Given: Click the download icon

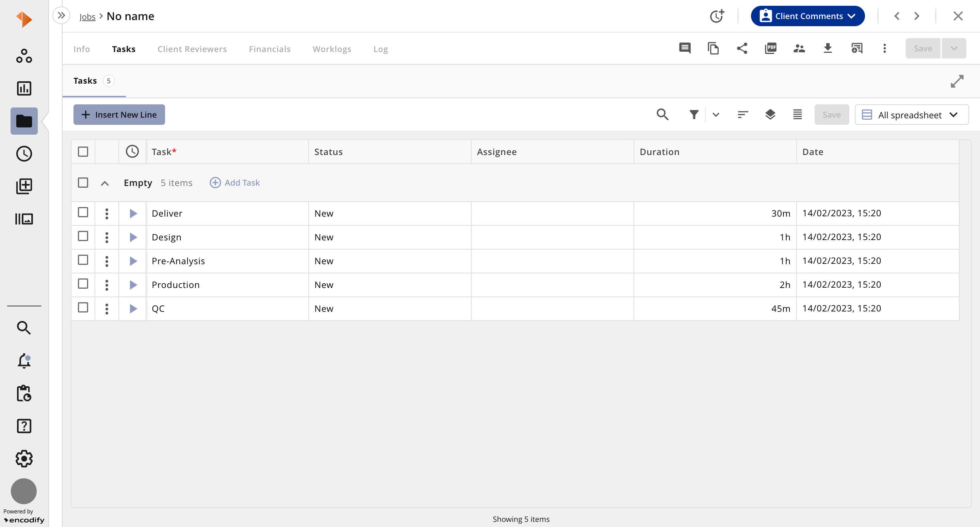Looking at the screenshot, I should (828, 48).
